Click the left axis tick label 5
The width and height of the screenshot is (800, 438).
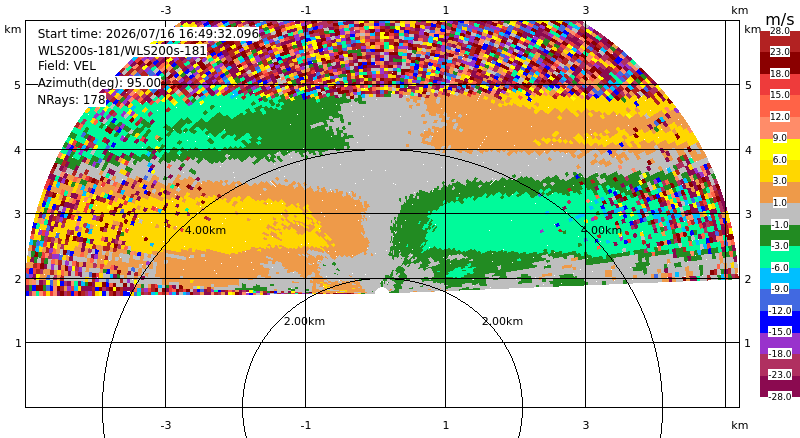coord(18,85)
